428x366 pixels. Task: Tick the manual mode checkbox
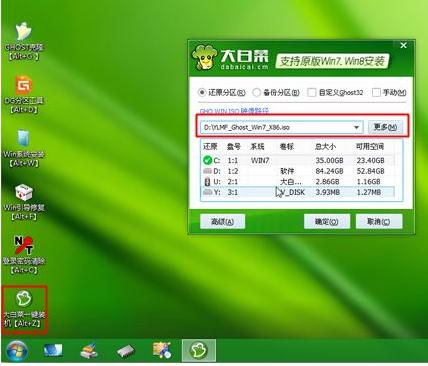(x=376, y=92)
